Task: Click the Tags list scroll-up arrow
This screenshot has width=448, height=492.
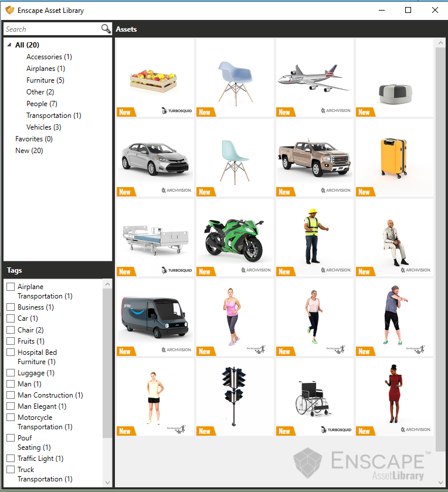Action: 108,284
